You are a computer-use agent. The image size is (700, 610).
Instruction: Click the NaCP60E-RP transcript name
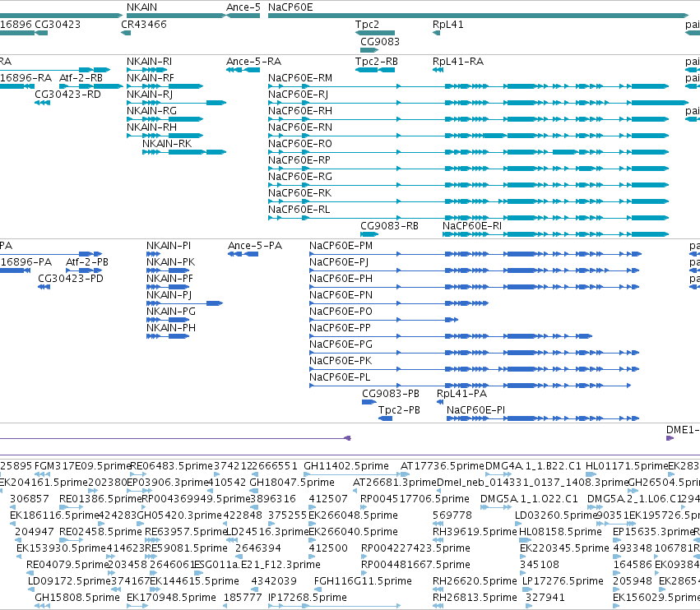point(299,159)
